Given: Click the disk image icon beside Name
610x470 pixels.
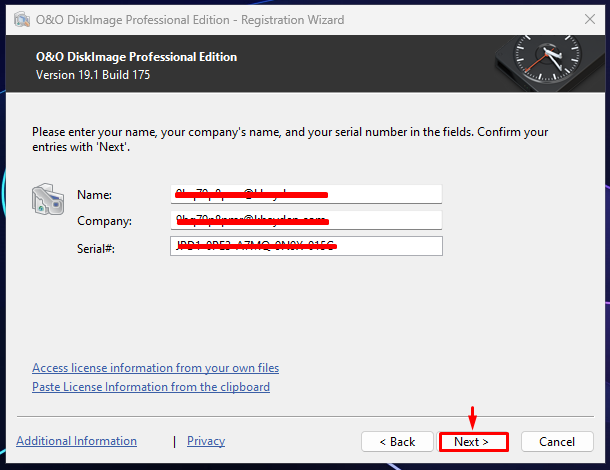Looking at the screenshot, I should (48, 199).
